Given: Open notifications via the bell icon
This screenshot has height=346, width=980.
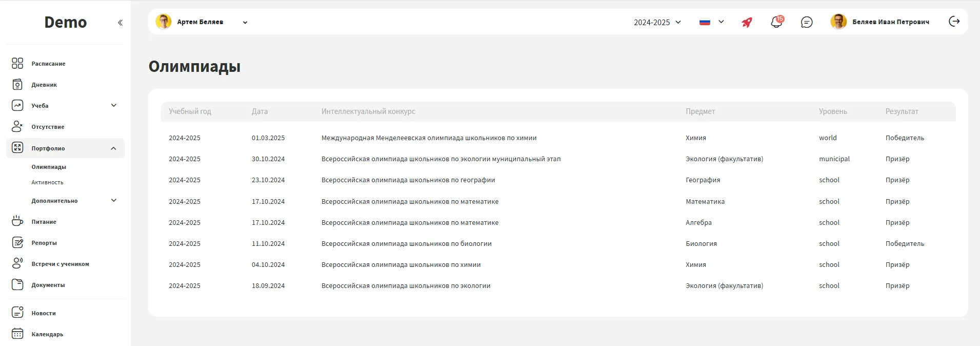Looking at the screenshot, I should tap(776, 22).
